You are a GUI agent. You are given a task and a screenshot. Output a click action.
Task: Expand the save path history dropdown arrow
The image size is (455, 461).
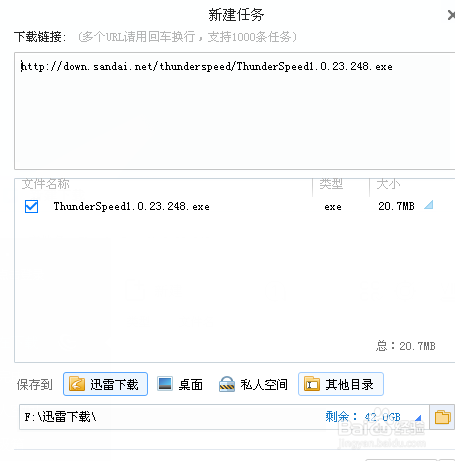tap(418, 417)
